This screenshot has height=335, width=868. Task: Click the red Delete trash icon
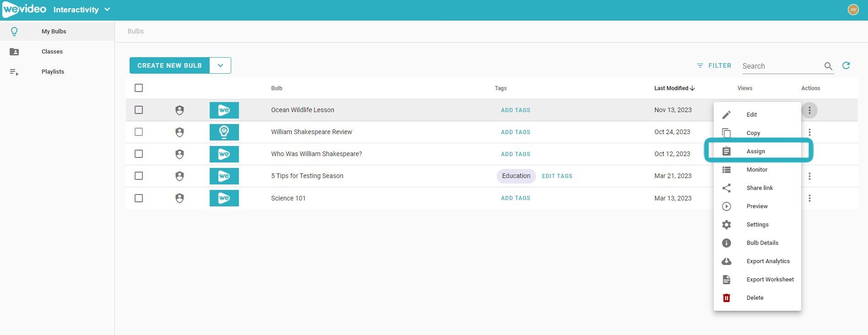(726, 298)
